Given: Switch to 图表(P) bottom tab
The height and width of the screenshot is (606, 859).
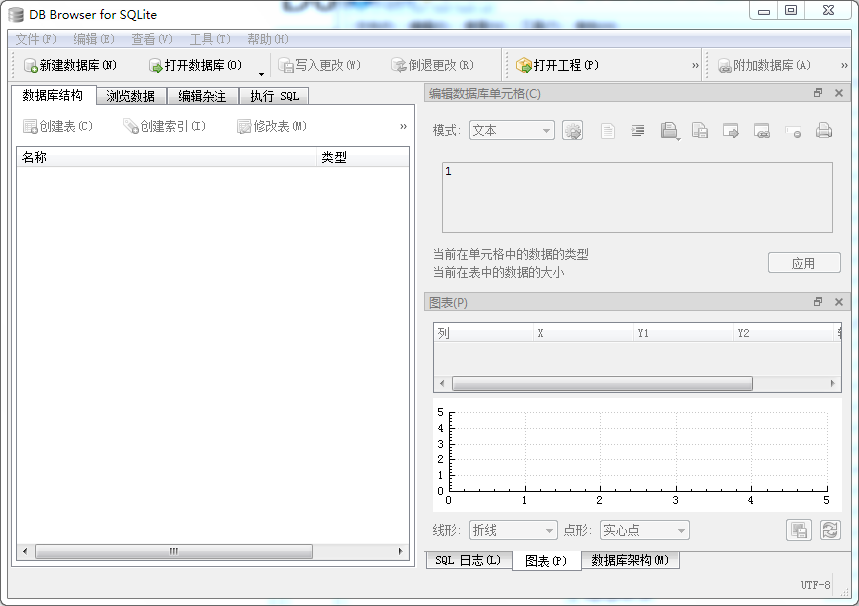Looking at the screenshot, I should tap(546, 561).
